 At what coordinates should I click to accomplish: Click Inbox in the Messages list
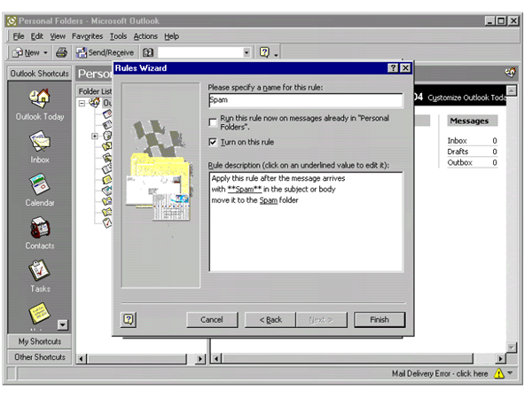[457, 140]
